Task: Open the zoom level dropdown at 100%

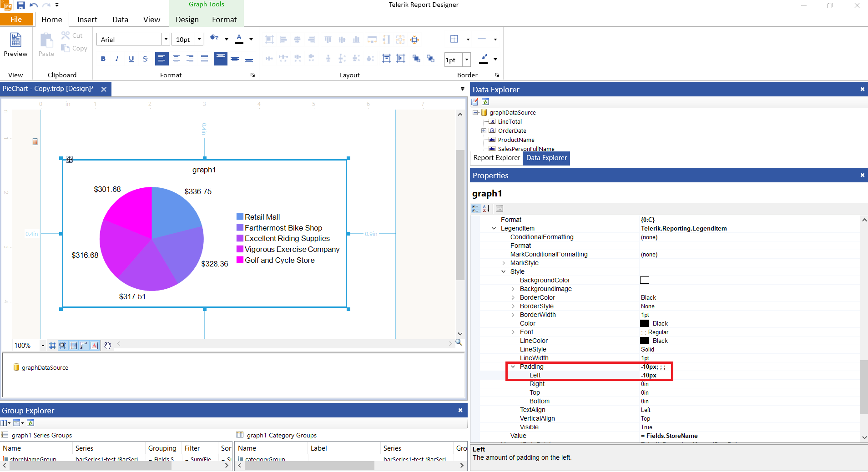Action: click(43, 346)
